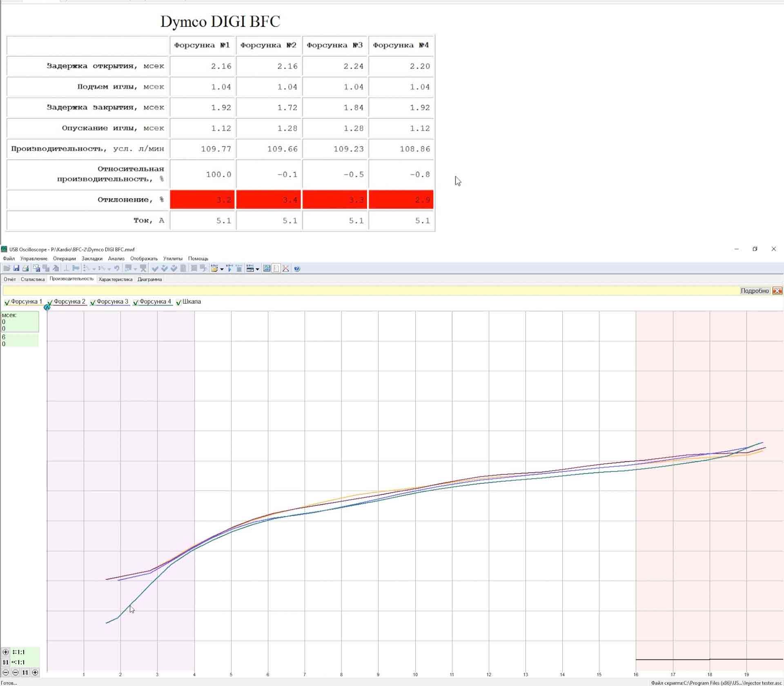Open the Анализ menu
The image size is (784, 686).
pos(116,258)
